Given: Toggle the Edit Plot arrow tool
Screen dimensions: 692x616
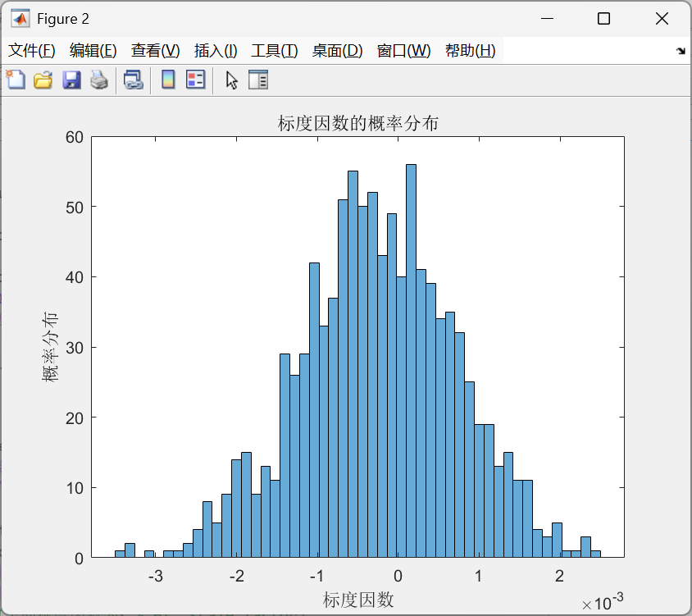Looking at the screenshot, I should (231, 80).
